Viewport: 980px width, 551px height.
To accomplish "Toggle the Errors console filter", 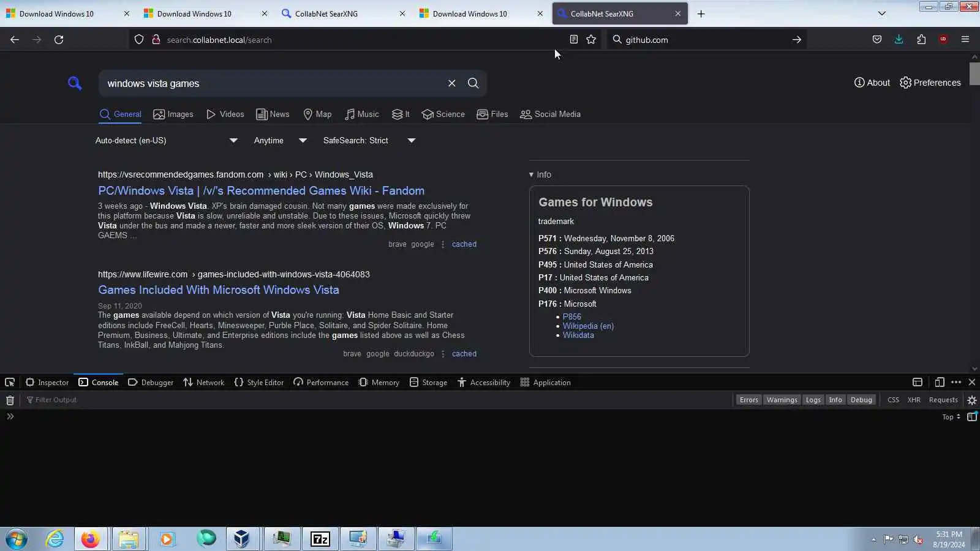I will [x=748, y=400].
